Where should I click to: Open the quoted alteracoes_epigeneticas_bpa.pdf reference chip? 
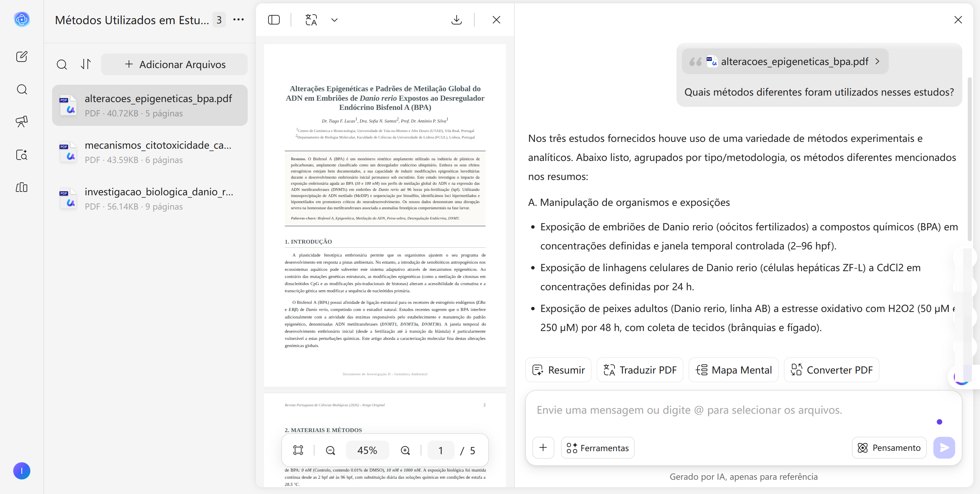click(785, 62)
